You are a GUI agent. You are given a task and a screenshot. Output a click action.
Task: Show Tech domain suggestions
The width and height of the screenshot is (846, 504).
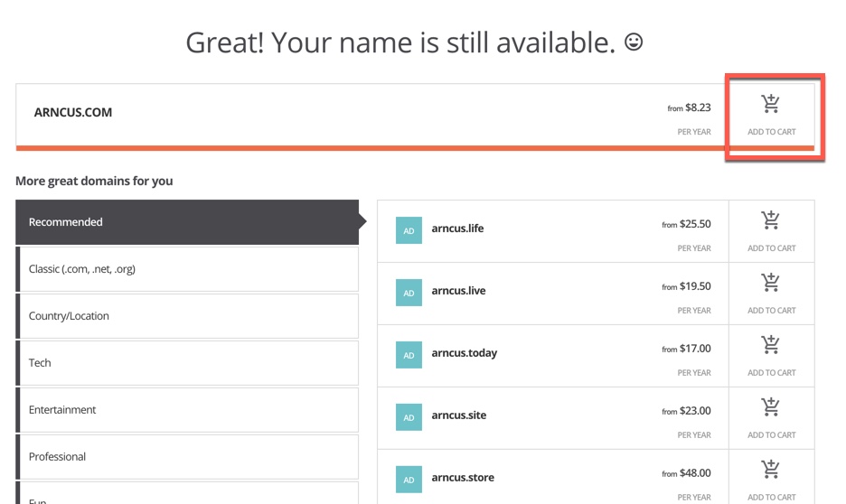pos(187,363)
